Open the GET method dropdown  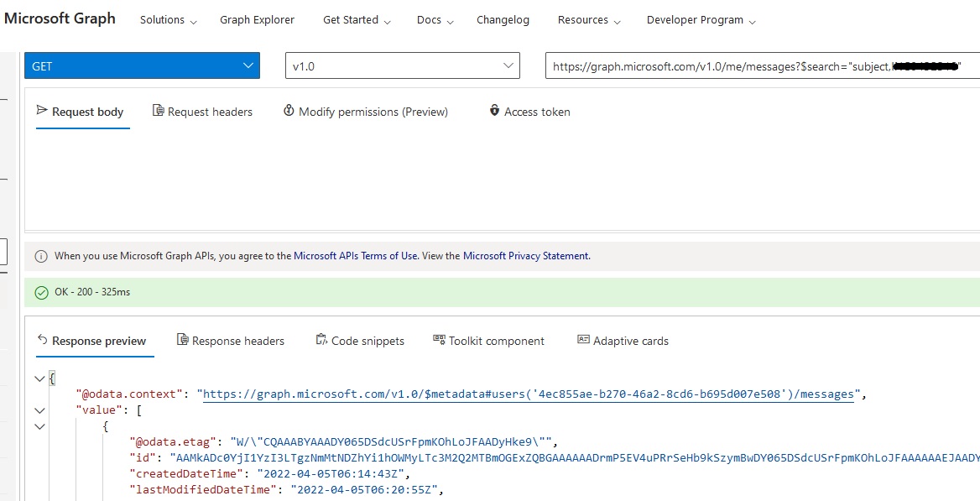(x=142, y=65)
